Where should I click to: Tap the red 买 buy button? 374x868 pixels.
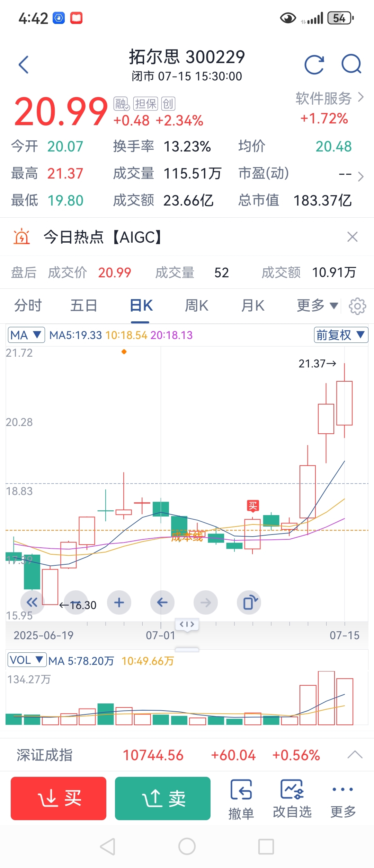click(x=59, y=798)
